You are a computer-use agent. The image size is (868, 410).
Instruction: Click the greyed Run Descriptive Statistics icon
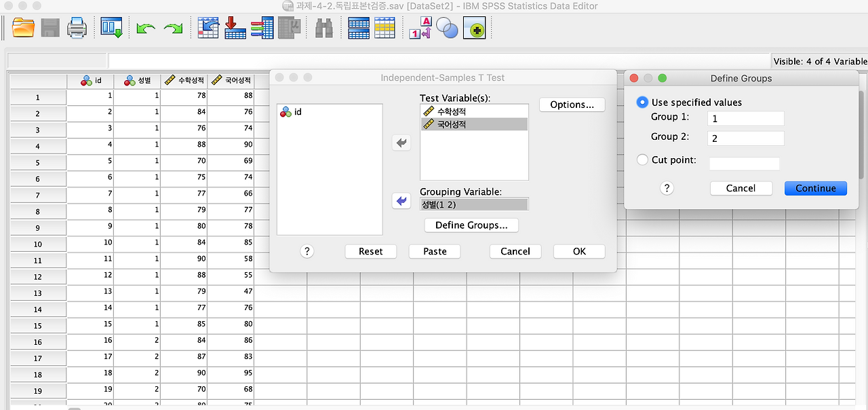pos(290,28)
